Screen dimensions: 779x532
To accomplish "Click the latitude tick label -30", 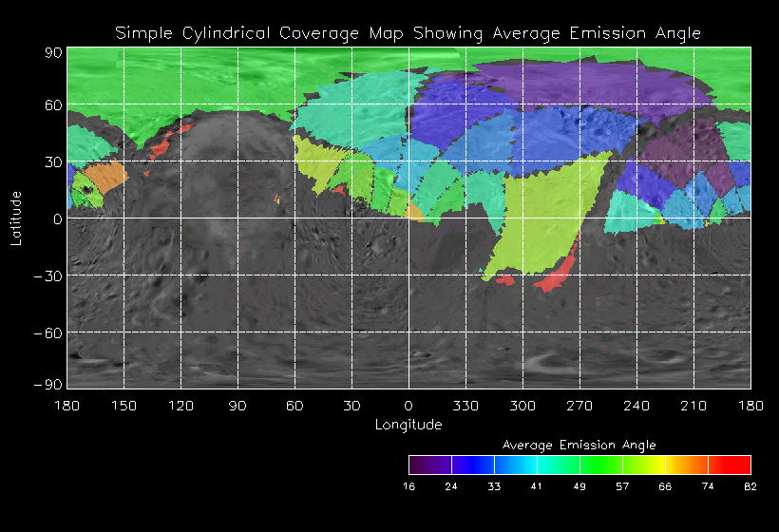I will (48, 276).
